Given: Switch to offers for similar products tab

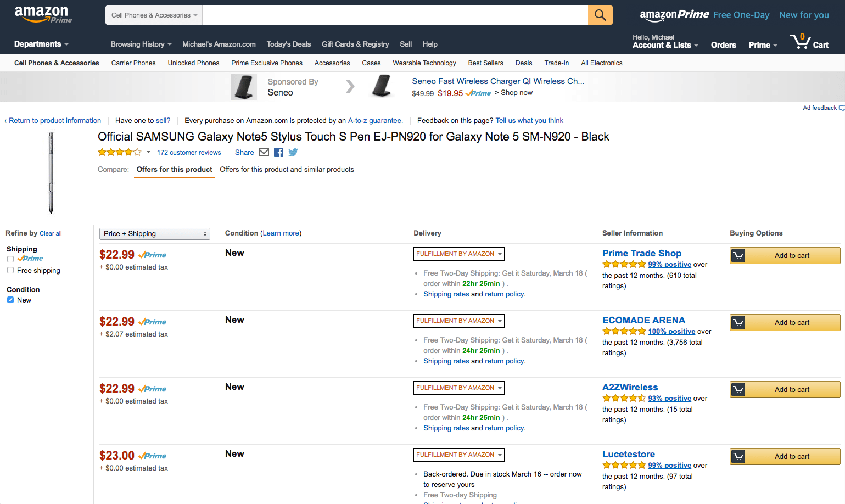Looking at the screenshot, I should coord(287,170).
